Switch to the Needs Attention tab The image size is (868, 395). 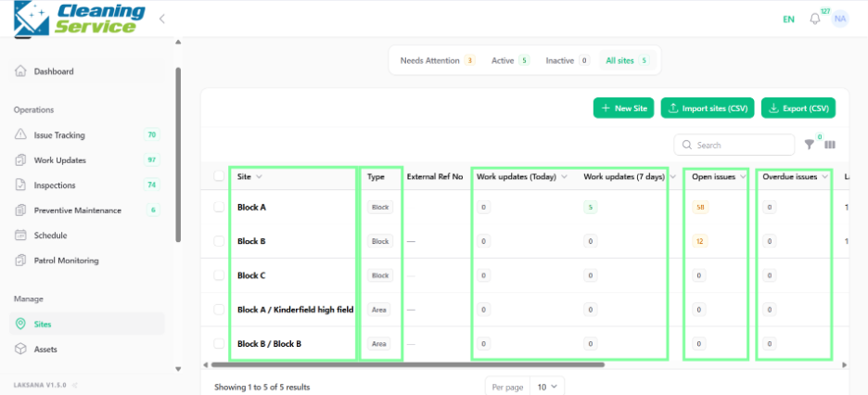(x=438, y=60)
